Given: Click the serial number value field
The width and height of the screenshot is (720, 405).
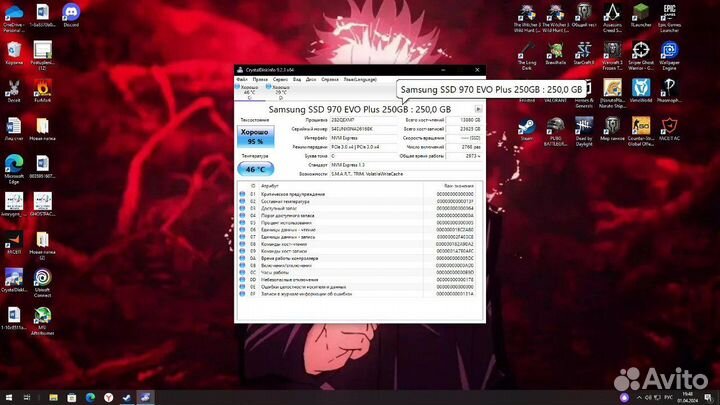Looking at the screenshot, I should point(363,129).
